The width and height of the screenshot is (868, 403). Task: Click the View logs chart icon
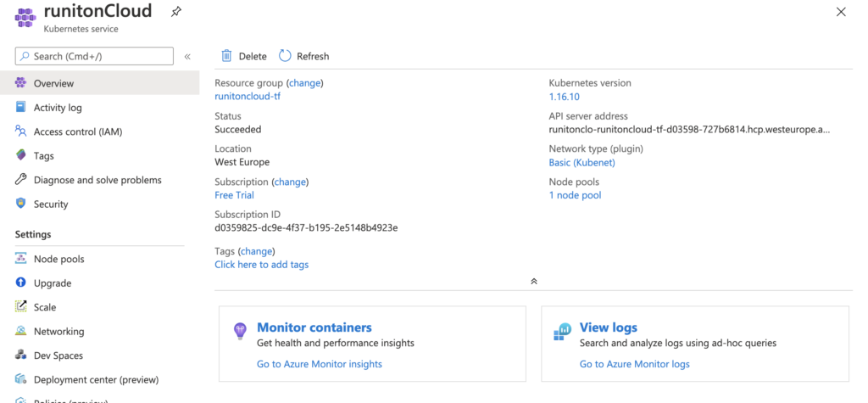[x=563, y=332]
